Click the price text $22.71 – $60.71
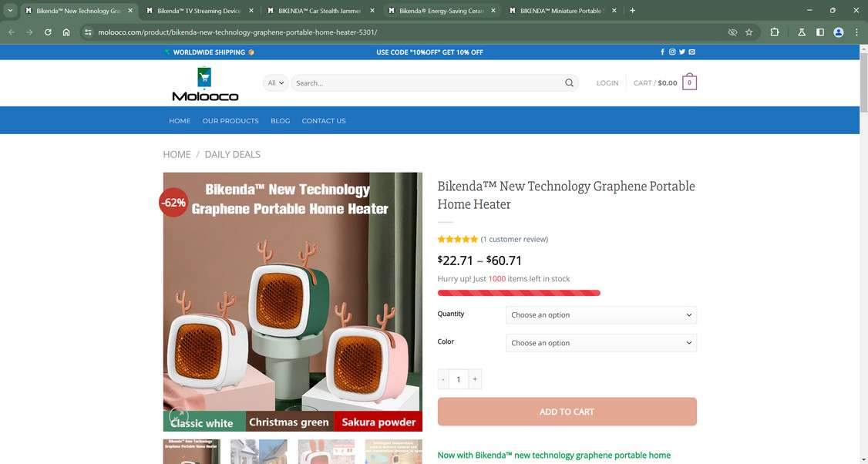The width and height of the screenshot is (868, 464). point(479,261)
